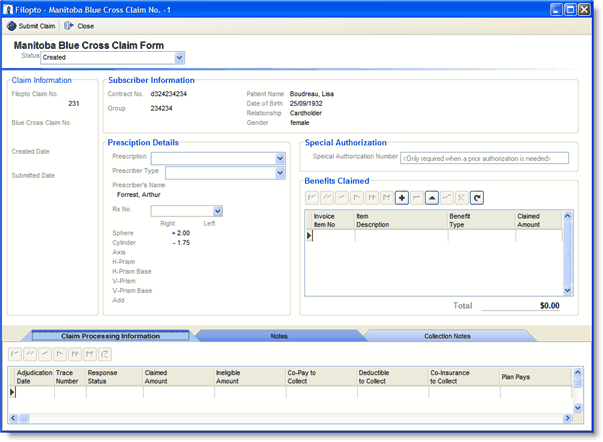Click the cancel (X) icon in Benefits Claimed toolbar
The width and height of the screenshot is (603, 442).
pos(462,198)
